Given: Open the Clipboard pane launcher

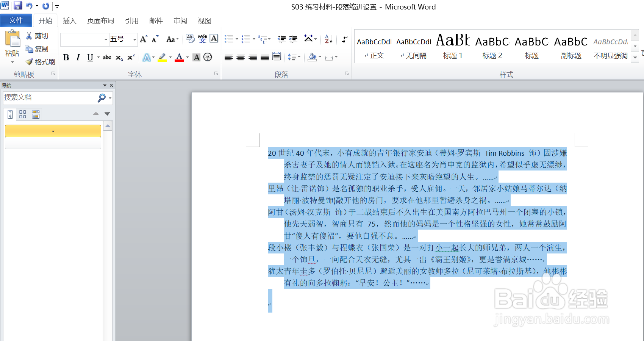Looking at the screenshot, I should tap(53, 74).
